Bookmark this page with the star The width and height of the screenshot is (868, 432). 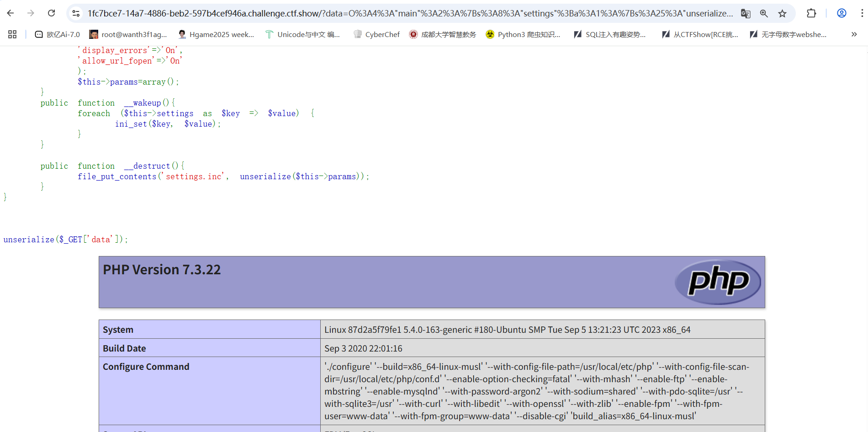[x=783, y=13]
